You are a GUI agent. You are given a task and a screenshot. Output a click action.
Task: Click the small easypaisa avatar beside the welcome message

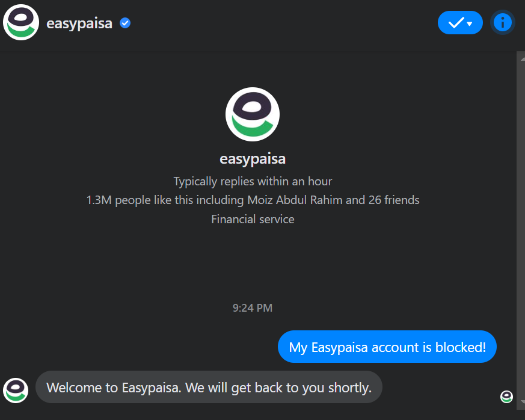click(16, 391)
